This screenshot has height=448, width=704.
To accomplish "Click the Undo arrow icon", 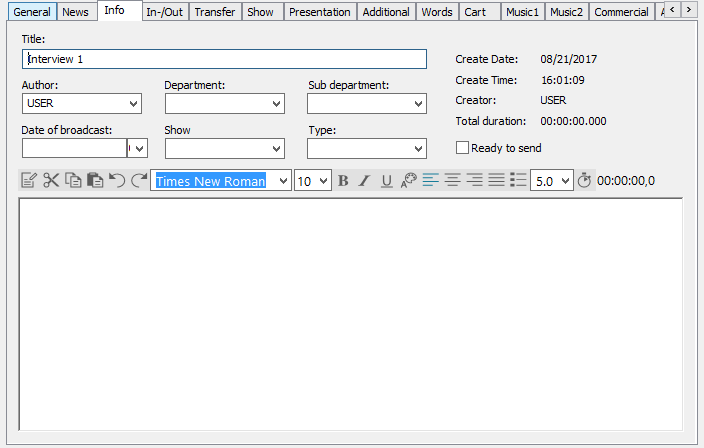I will (117, 181).
